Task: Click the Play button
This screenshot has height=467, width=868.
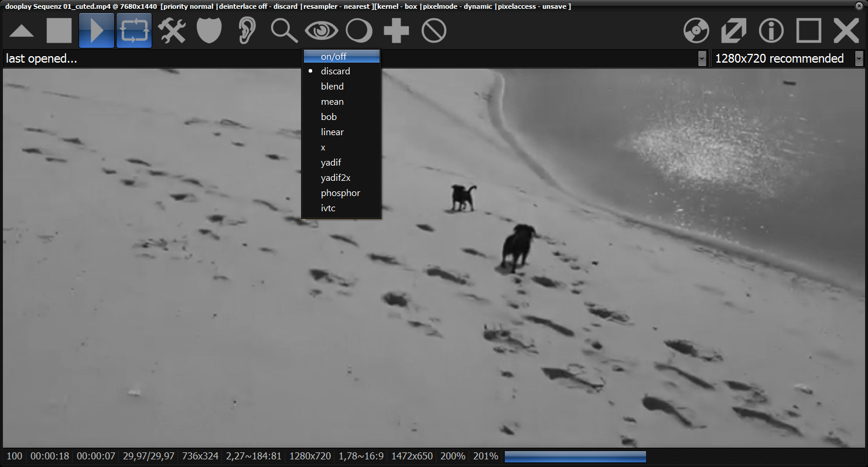Action: (x=97, y=30)
